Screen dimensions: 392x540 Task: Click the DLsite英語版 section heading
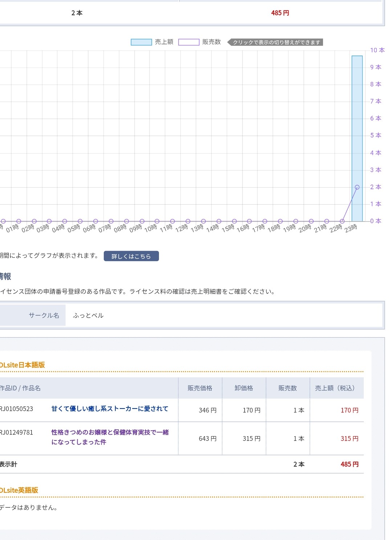click(x=19, y=490)
